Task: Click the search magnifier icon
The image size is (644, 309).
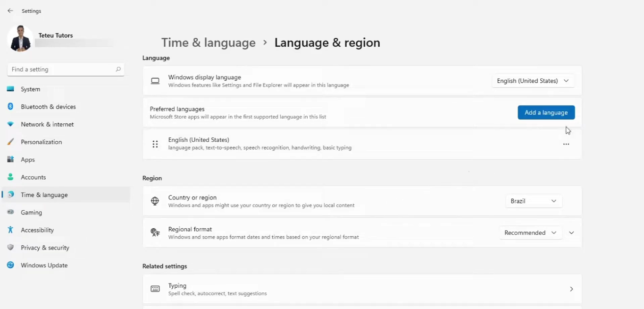Action: (x=118, y=69)
